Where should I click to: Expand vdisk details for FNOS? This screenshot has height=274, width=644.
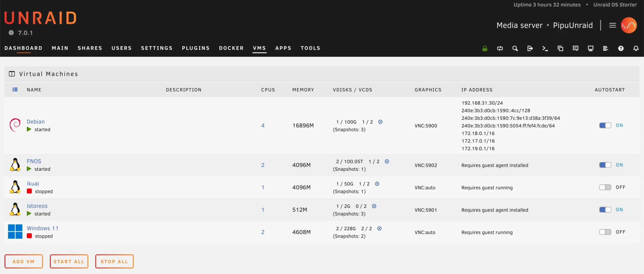coord(387,161)
